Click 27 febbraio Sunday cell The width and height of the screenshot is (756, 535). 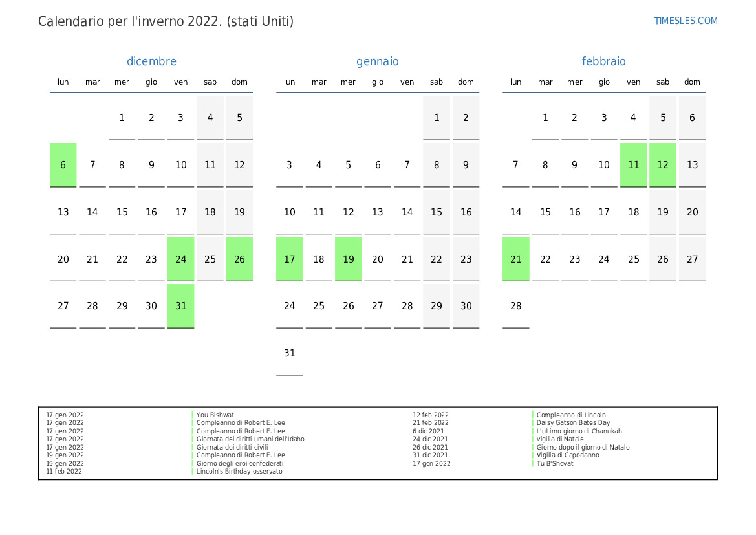click(x=693, y=259)
